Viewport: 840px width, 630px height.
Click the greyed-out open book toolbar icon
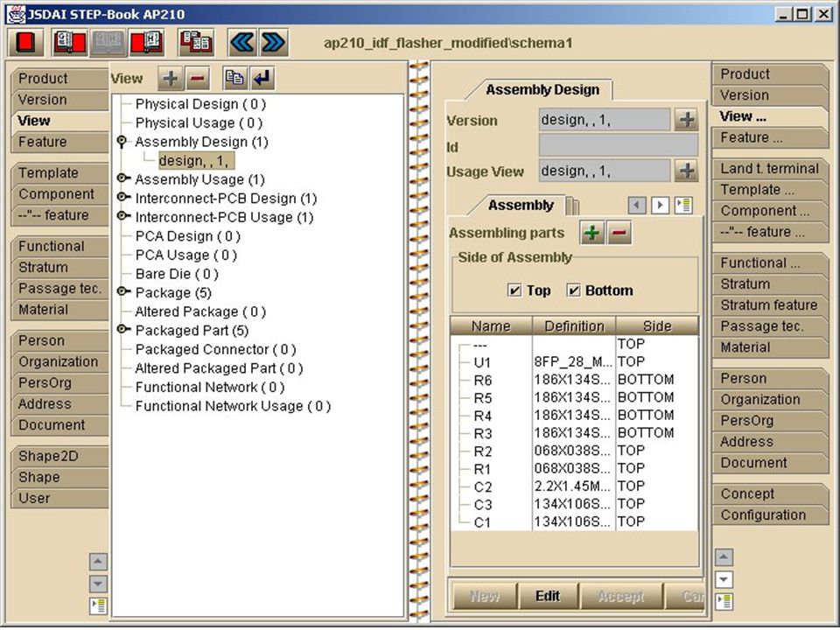(x=108, y=42)
